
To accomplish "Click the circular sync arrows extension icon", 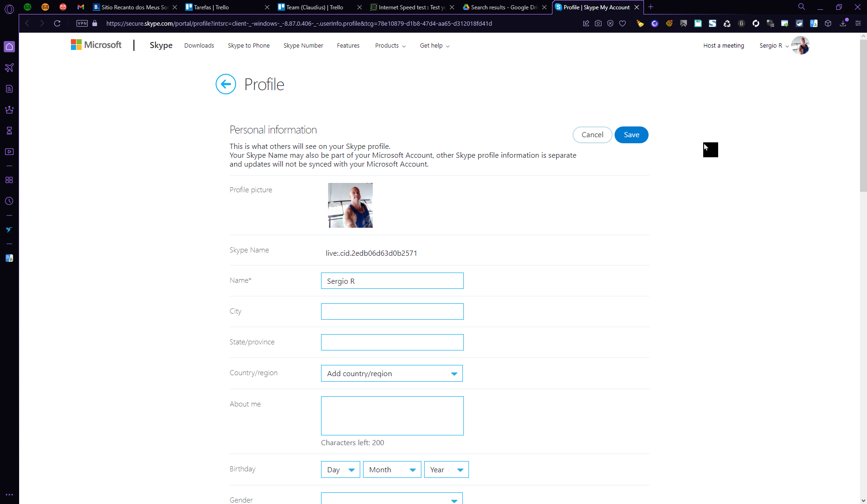I will click(756, 23).
